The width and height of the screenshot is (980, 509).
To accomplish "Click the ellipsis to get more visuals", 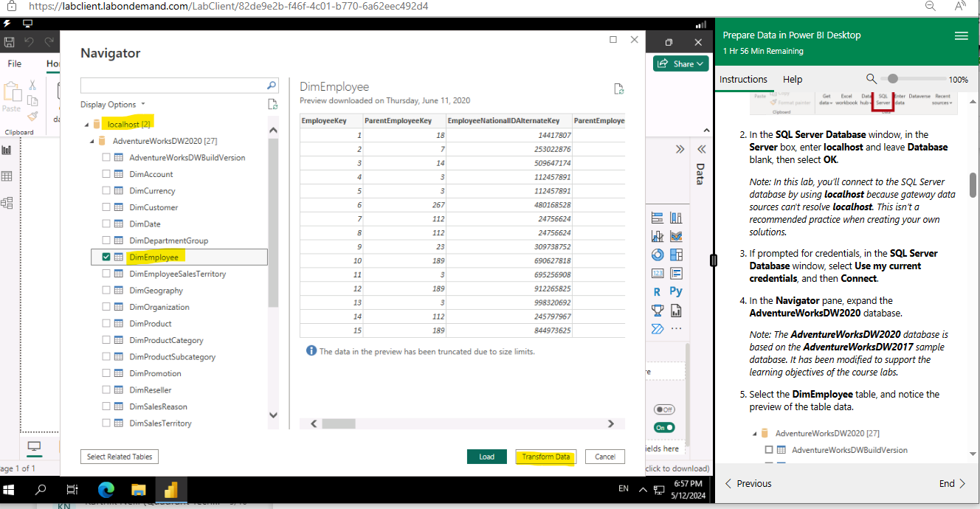I will point(676,329).
